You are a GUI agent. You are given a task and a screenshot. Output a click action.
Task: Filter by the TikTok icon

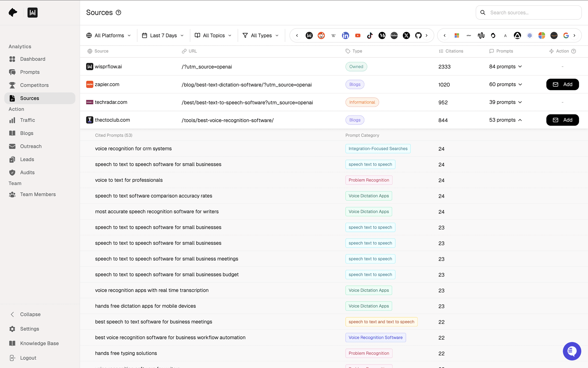click(370, 35)
